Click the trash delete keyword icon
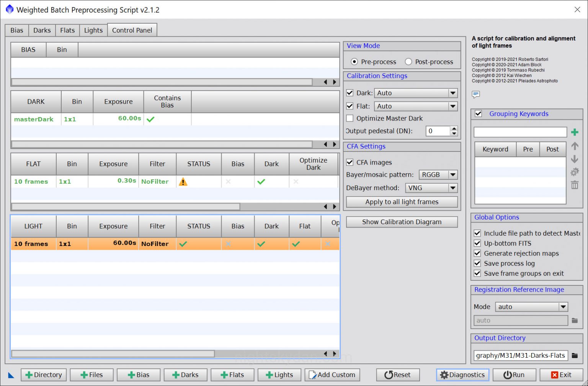This screenshot has width=588, height=386. pyautogui.click(x=574, y=185)
